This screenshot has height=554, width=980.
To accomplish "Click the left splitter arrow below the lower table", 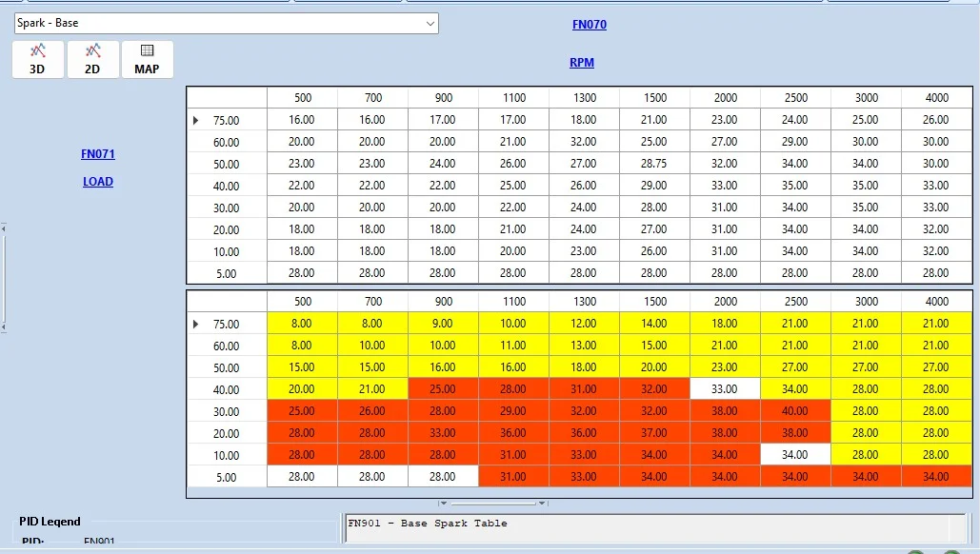I will click(x=443, y=503).
